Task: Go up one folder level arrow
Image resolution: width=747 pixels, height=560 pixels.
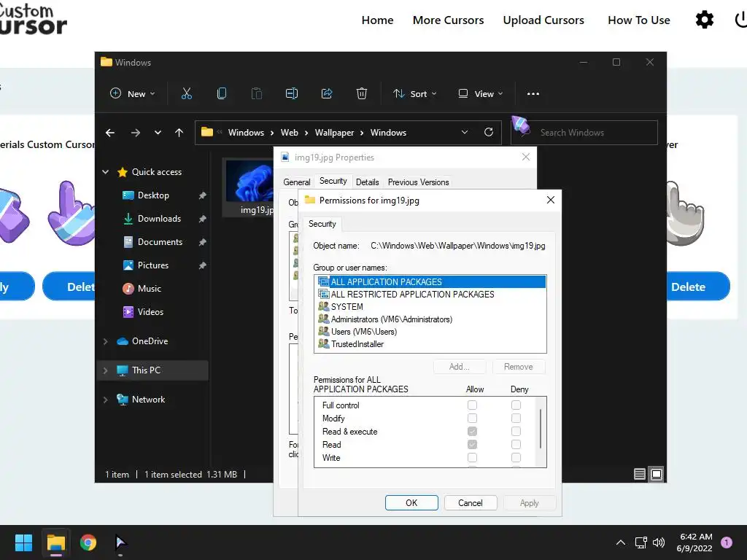Action: [x=179, y=133]
